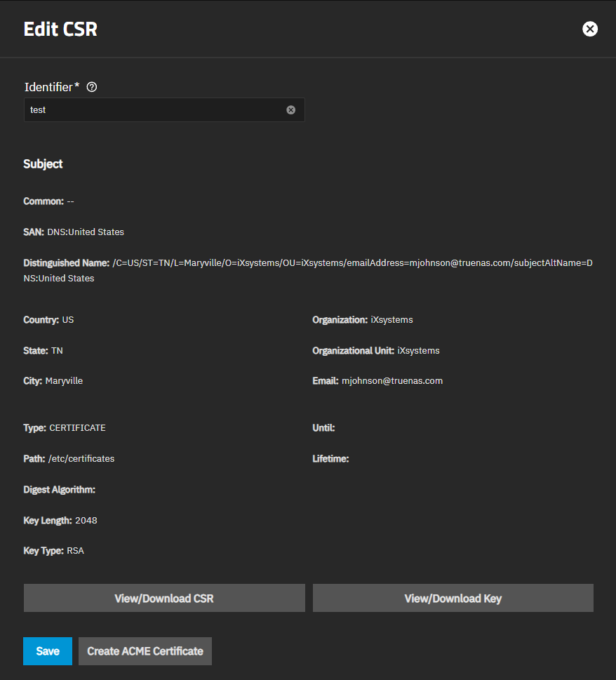Click the Key Length 2048 value

(x=86, y=521)
